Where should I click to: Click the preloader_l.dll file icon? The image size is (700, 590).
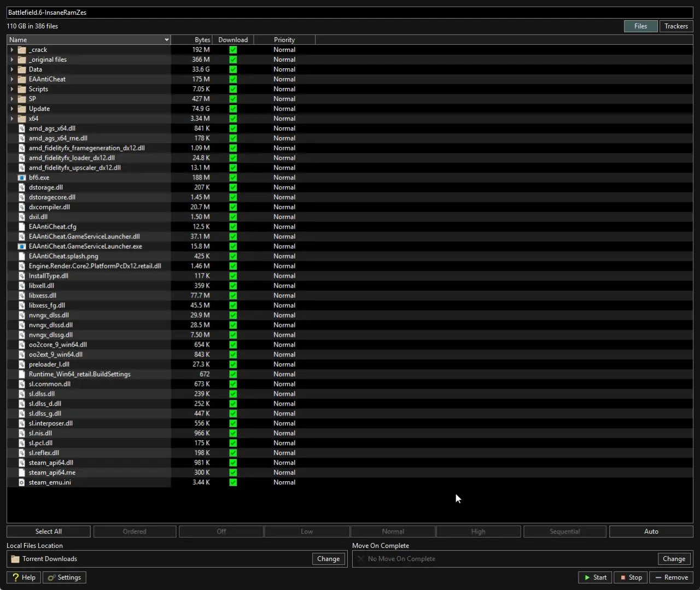click(22, 365)
